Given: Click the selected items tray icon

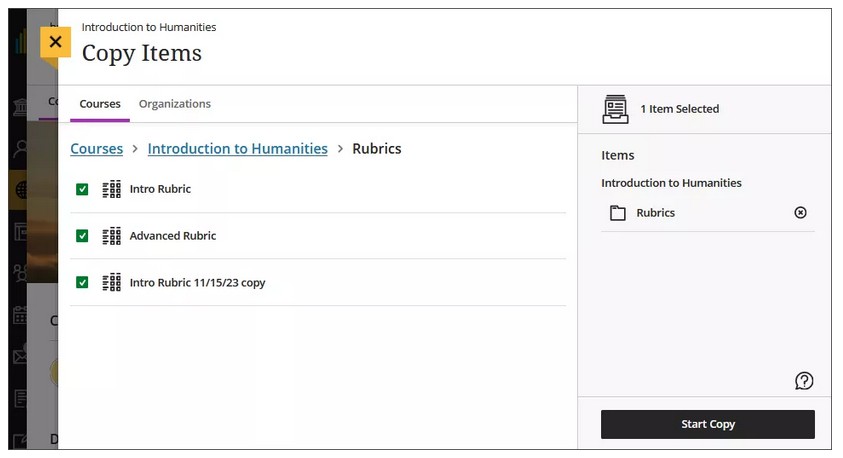Looking at the screenshot, I should tap(616, 109).
